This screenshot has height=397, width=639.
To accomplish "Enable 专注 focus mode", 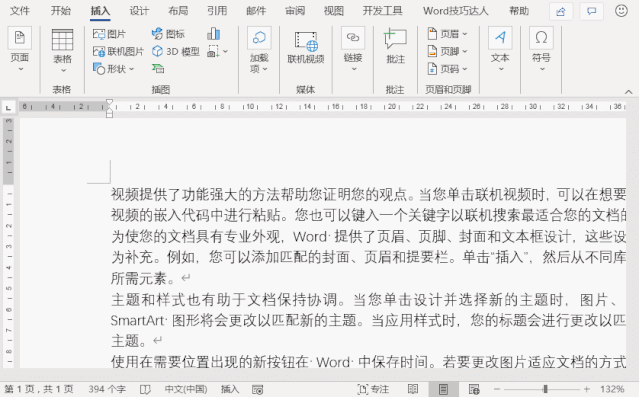I will 373,390.
